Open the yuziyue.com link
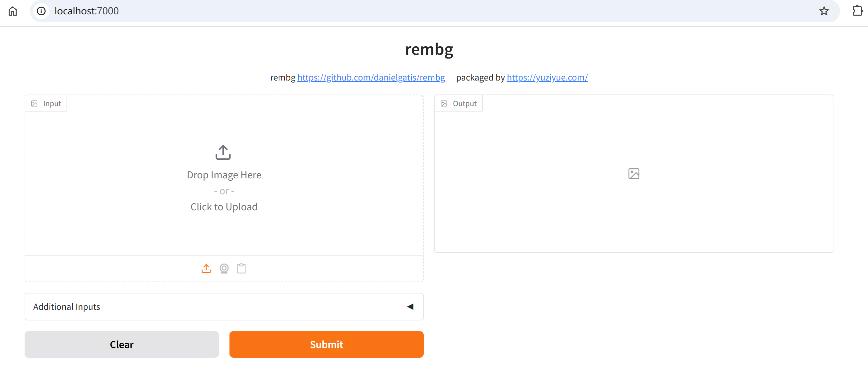Viewport: 868px width, 378px height. [x=547, y=78]
